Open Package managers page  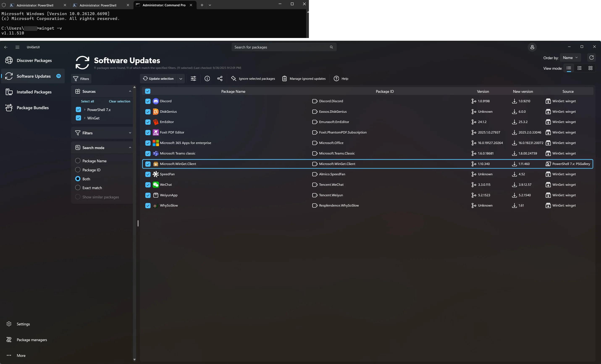tap(33, 340)
